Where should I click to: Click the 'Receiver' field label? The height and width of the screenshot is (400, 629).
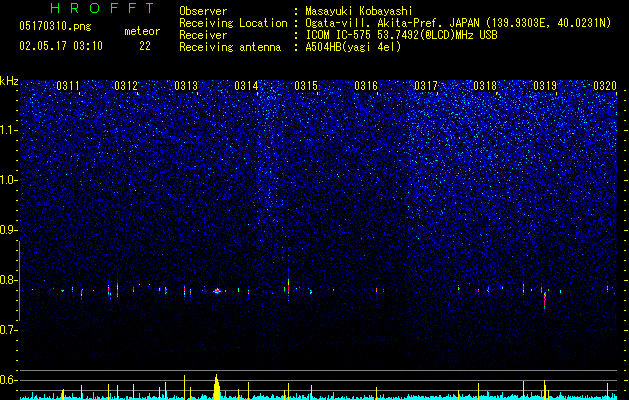point(203,35)
